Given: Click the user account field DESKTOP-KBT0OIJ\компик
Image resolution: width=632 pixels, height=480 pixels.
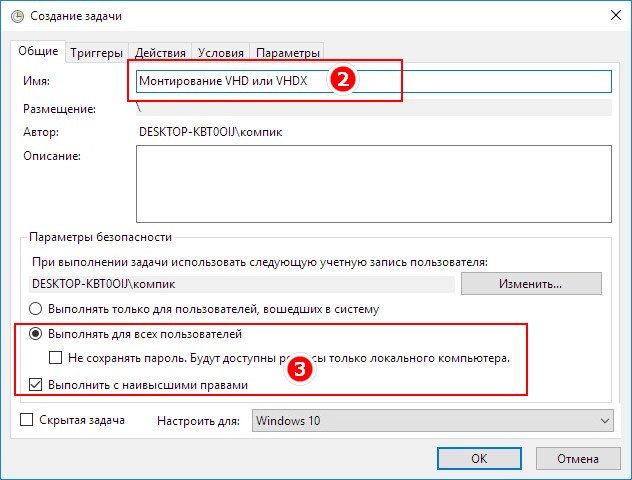Looking at the screenshot, I should coord(242,284).
